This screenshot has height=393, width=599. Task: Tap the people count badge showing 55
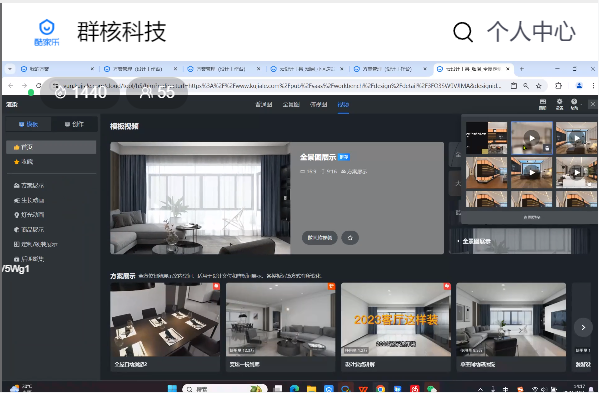(x=157, y=92)
